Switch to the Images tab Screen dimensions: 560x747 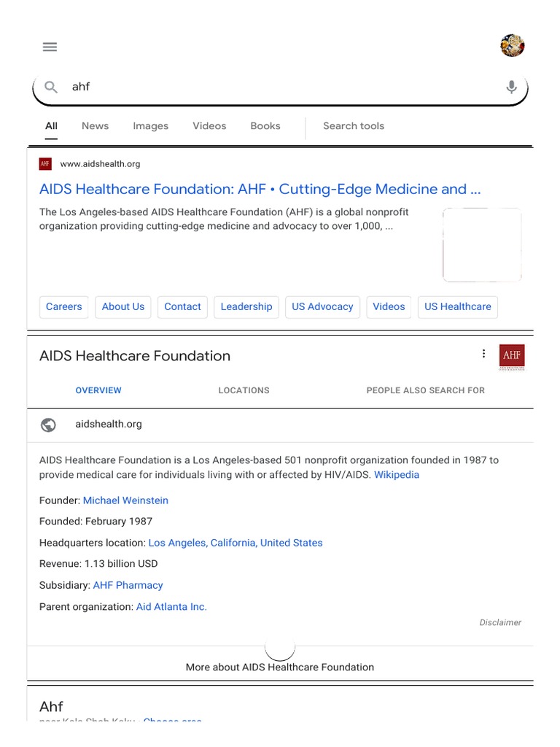(x=150, y=125)
